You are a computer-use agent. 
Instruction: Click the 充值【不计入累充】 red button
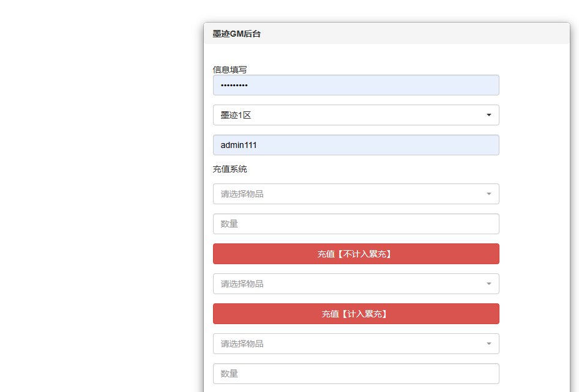356,254
